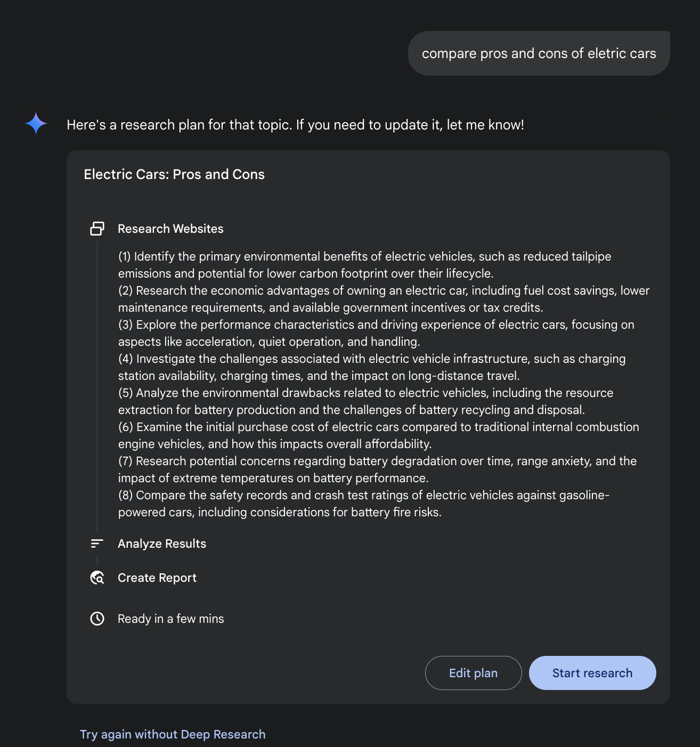Click research step 6 about initial purchase cost

379,435
